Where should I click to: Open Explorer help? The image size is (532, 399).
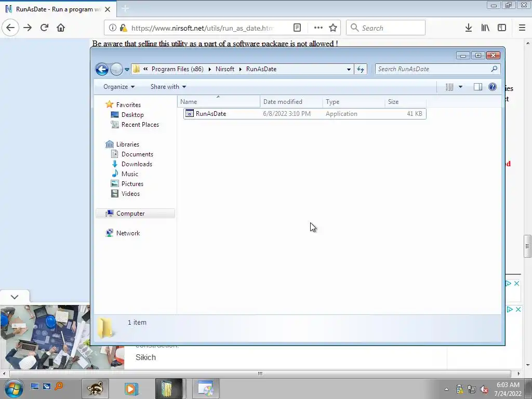click(x=493, y=87)
